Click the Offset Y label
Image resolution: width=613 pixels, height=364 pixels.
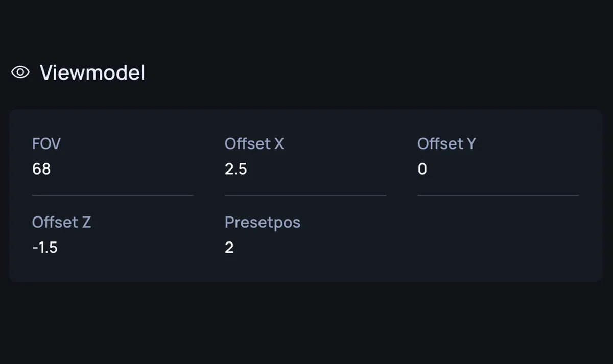pyautogui.click(x=446, y=144)
